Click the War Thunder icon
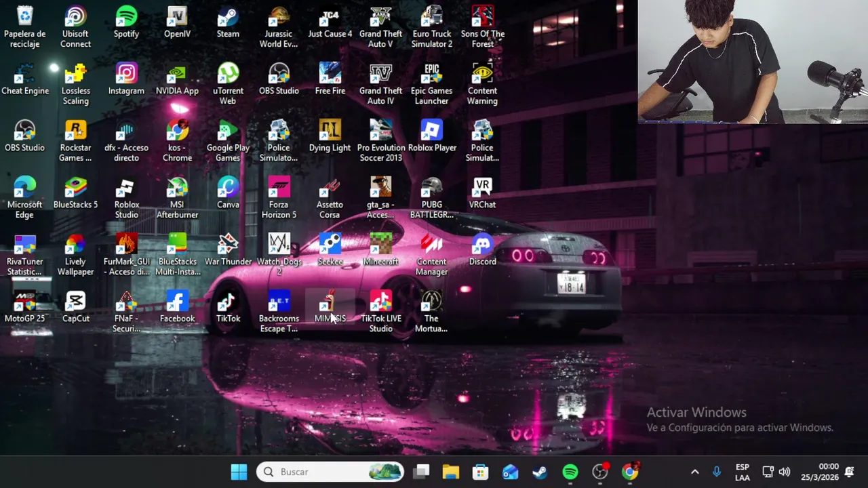The image size is (868, 488). coord(228,250)
